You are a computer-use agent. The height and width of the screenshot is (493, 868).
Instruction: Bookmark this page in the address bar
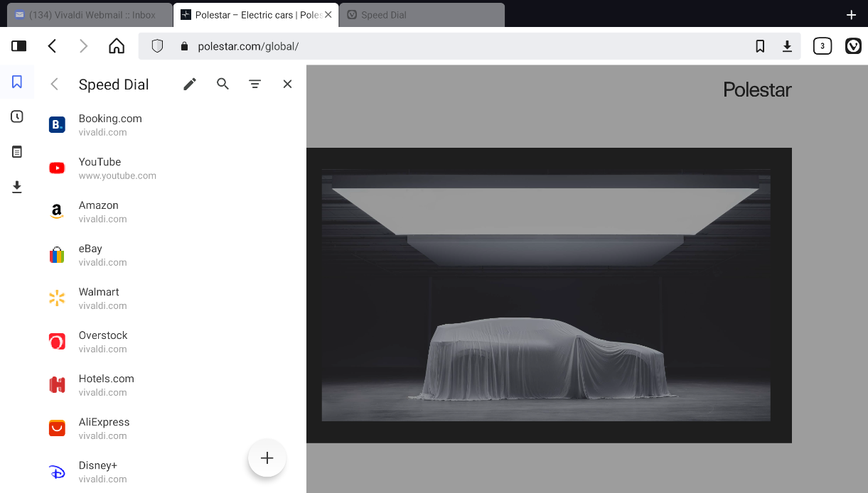(760, 46)
